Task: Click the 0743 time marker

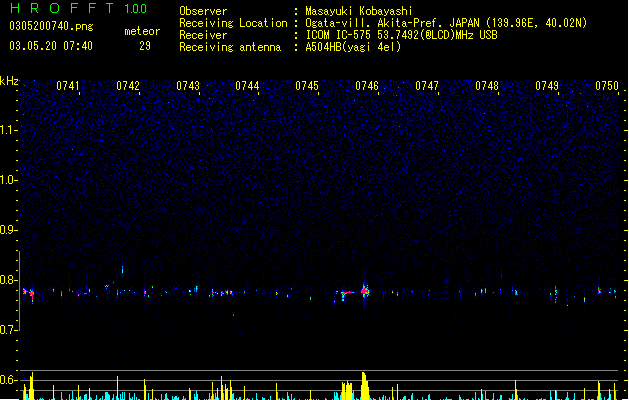Action: click(x=188, y=86)
